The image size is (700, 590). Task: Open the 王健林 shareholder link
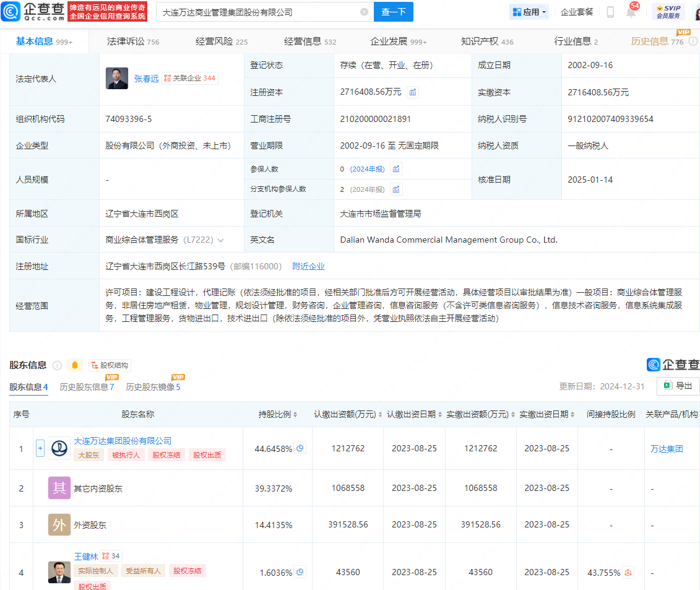(x=85, y=557)
